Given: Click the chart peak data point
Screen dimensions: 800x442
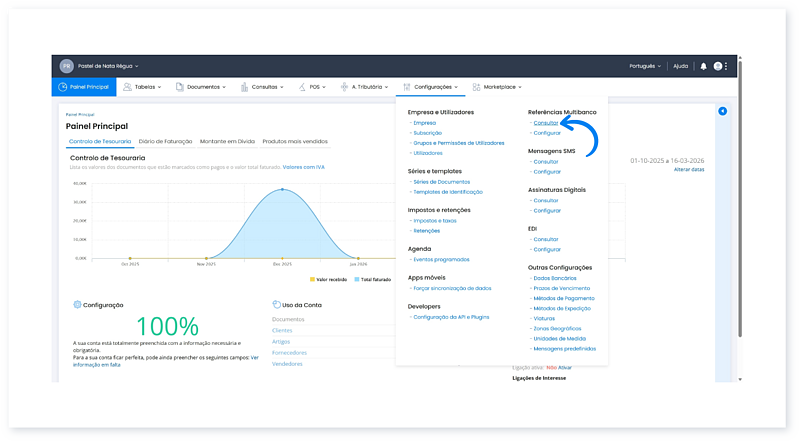Looking at the screenshot, I should 283,189.
